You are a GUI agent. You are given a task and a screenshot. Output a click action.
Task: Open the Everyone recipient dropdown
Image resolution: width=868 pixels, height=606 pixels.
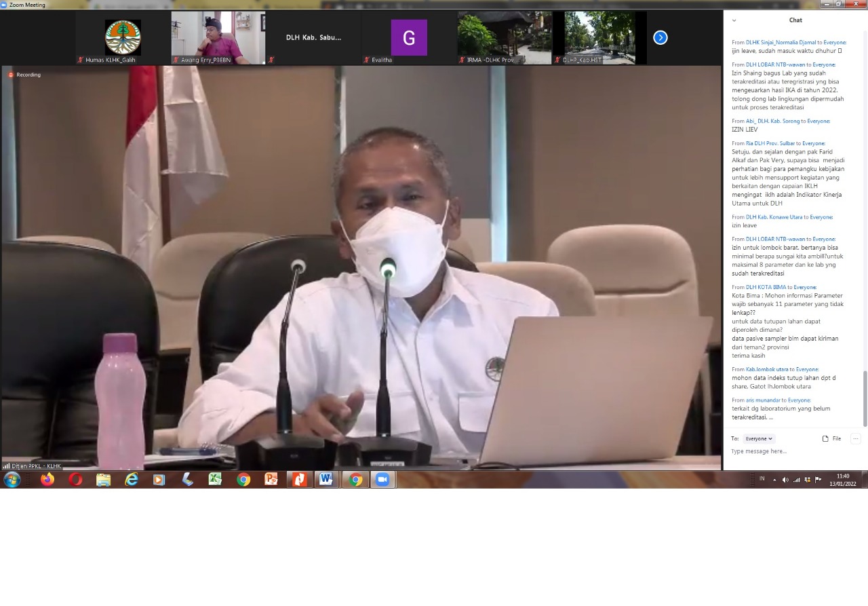pos(759,438)
